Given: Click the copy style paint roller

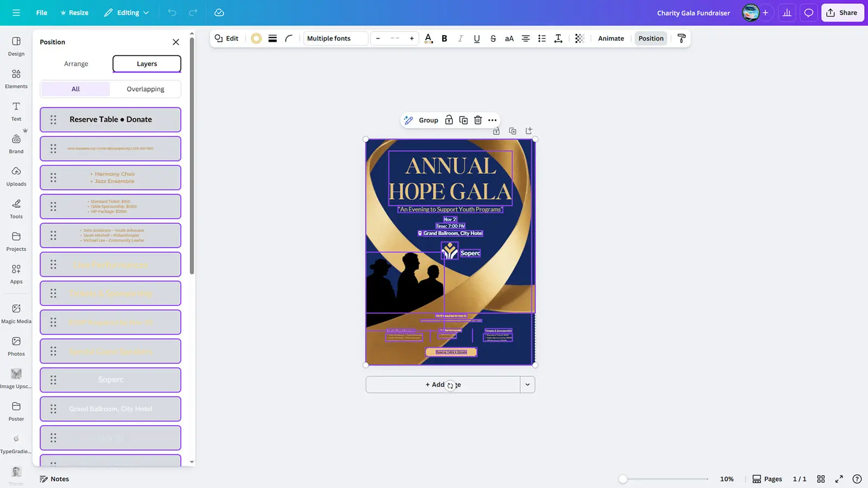Looking at the screenshot, I should tap(681, 38).
